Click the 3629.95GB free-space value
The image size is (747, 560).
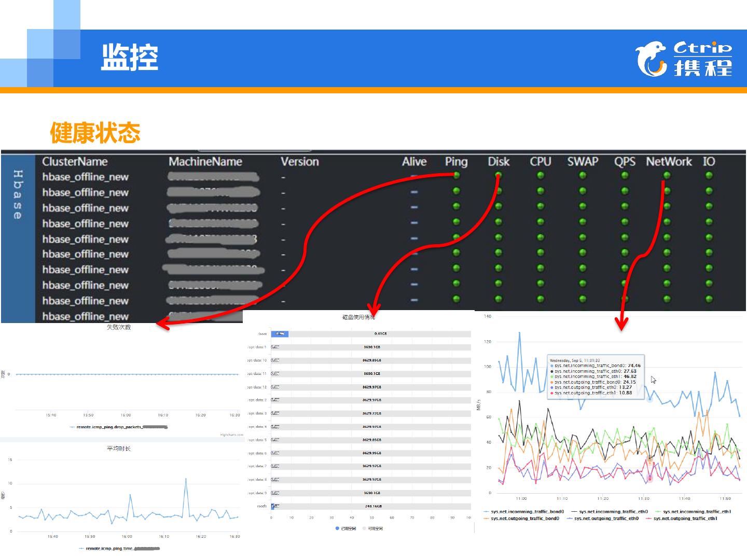pos(372,453)
